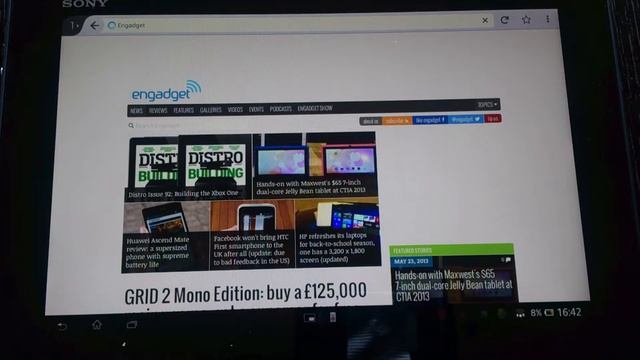
Task: Click the orange Subscribe RSS button
Action: 397,121
